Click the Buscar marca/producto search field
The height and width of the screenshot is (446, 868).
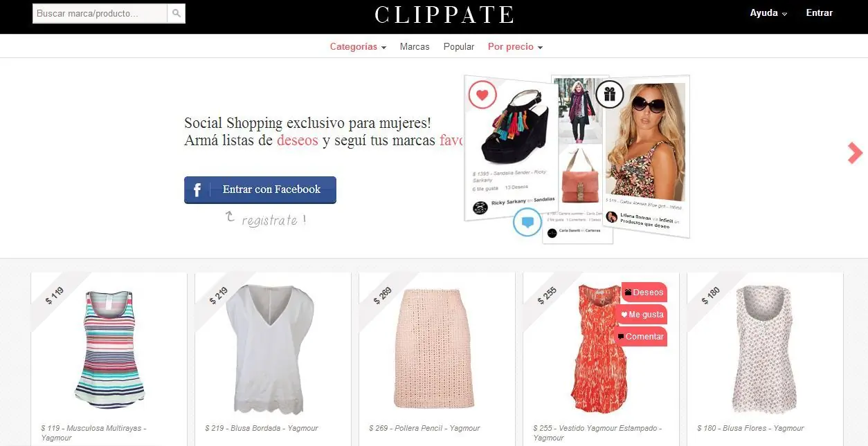click(100, 13)
